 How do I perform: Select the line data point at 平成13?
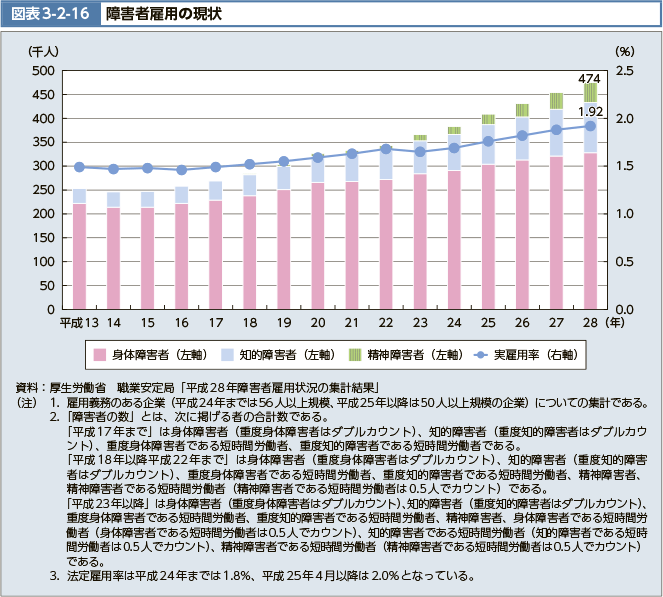79,167
